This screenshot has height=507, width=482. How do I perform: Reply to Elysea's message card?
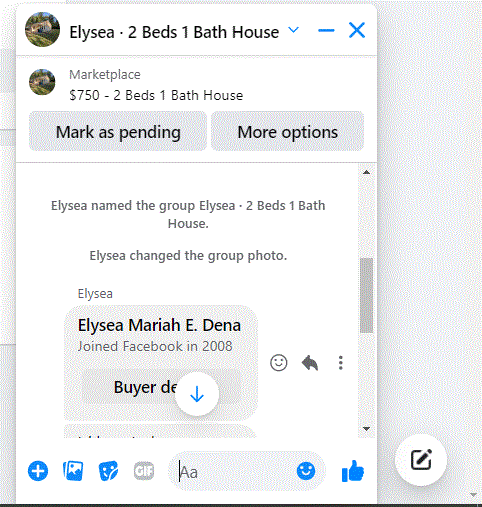[310, 363]
